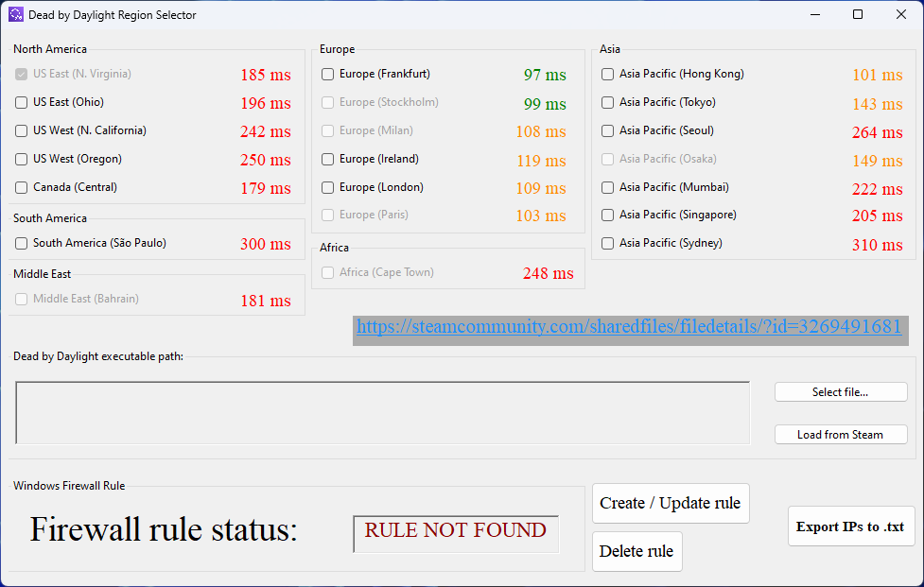Click the 248 ms Cape Town latency
The width and height of the screenshot is (924, 587).
tap(548, 273)
